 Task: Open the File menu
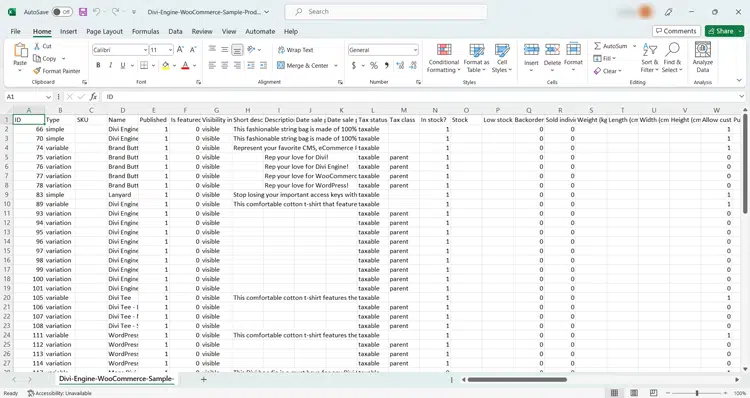15,32
